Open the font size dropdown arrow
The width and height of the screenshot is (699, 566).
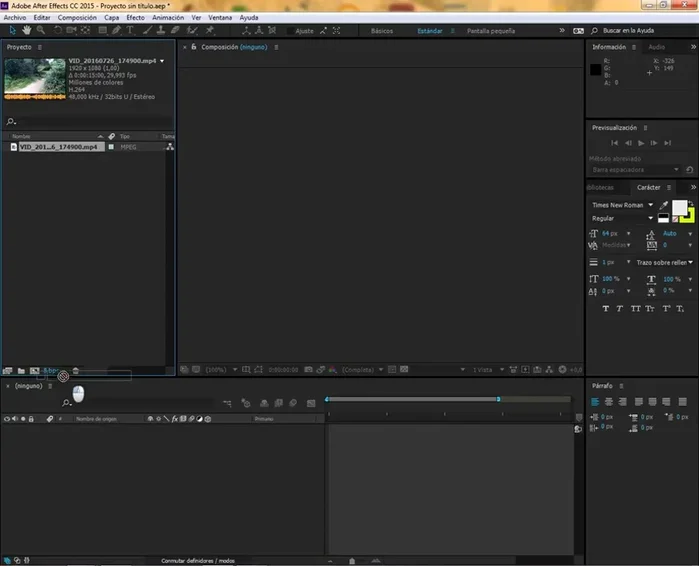pos(629,234)
